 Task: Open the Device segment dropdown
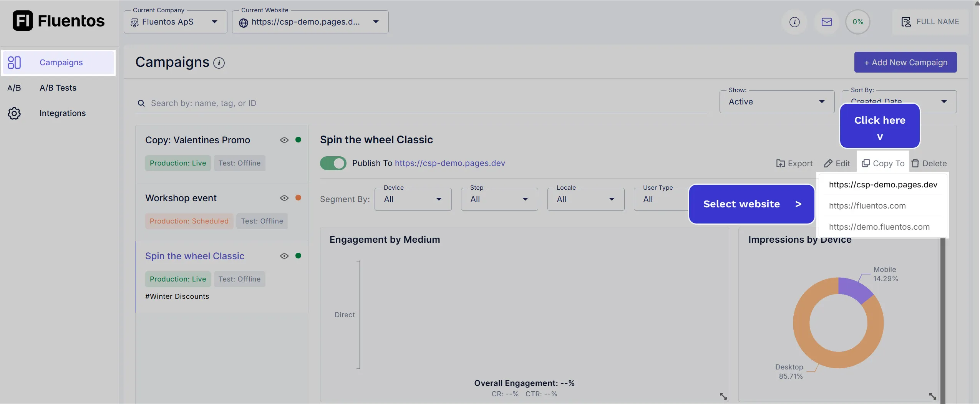point(413,199)
